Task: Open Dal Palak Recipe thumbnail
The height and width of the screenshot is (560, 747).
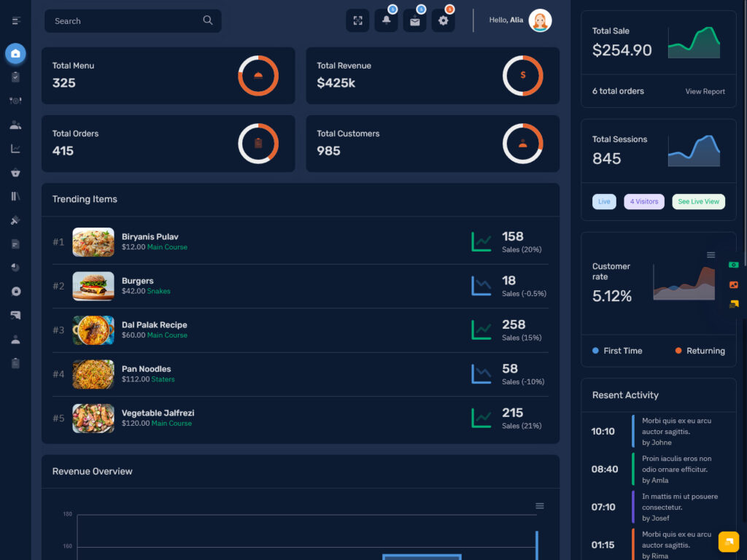Action: click(93, 330)
